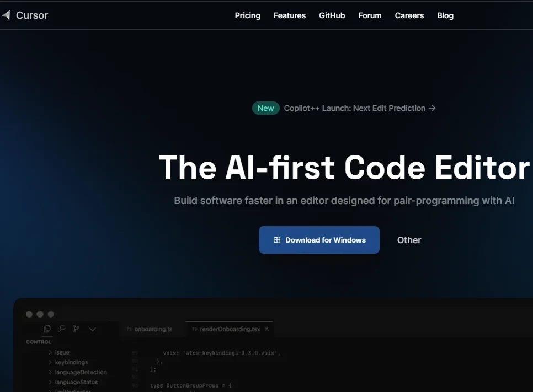Open the Pricing page

pyautogui.click(x=247, y=15)
